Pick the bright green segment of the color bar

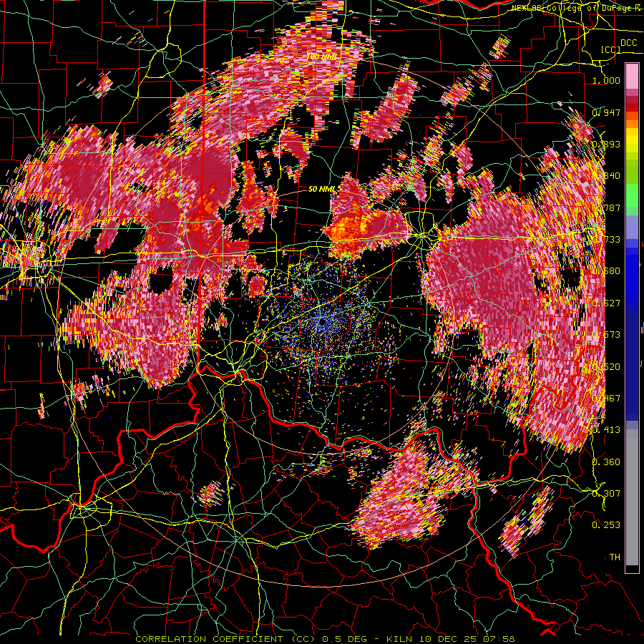click(632, 195)
